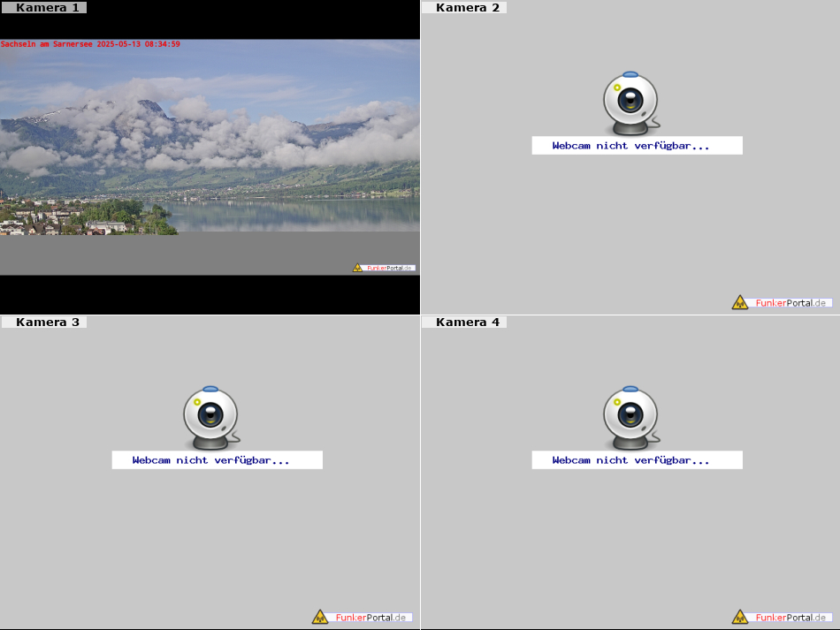Click the Kamera 1 label
This screenshot has width=840, height=630.
click(x=44, y=7)
